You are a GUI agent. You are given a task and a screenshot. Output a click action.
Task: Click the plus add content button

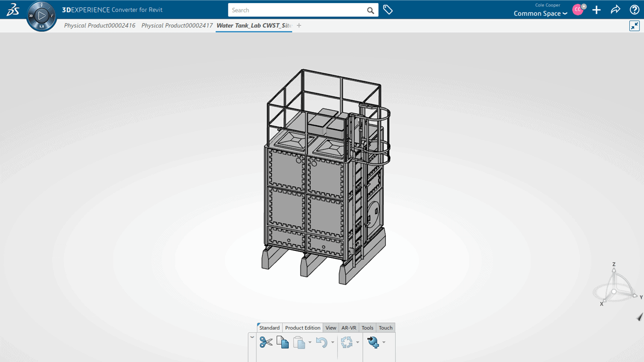[x=596, y=10]
